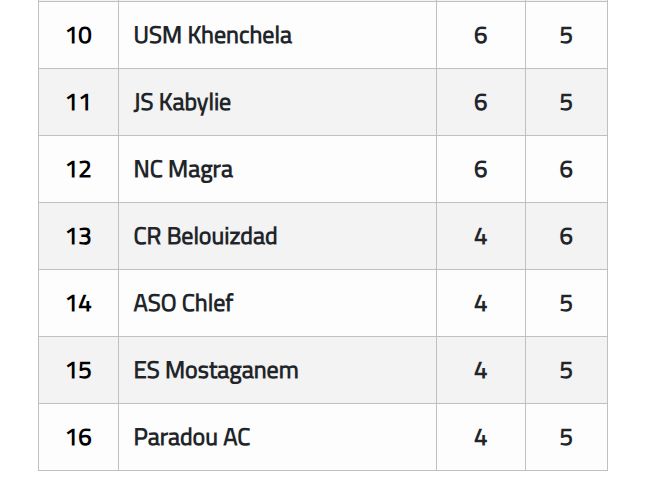Select rank number 10 cell
Viewport: 648px width, 502px height.
click(x=79, y=35)
